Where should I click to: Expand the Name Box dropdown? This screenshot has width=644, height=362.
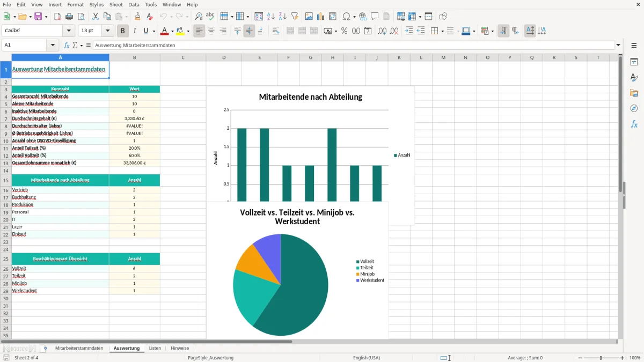[53, 46]
